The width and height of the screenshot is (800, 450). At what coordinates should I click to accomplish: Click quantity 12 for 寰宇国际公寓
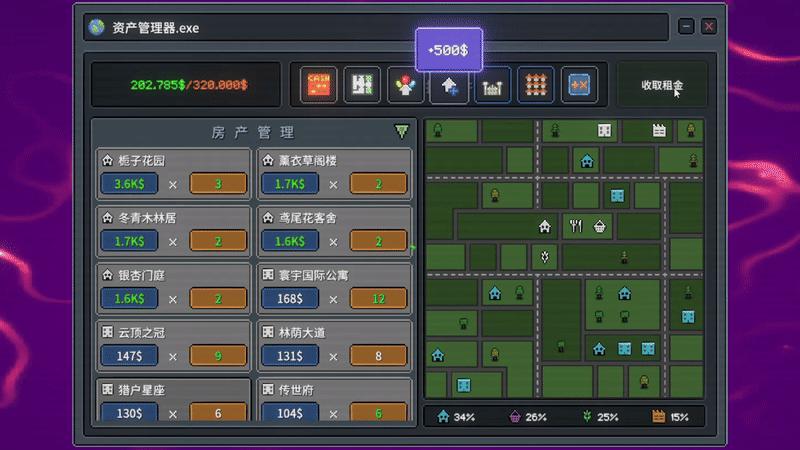(x=378, y=299)
